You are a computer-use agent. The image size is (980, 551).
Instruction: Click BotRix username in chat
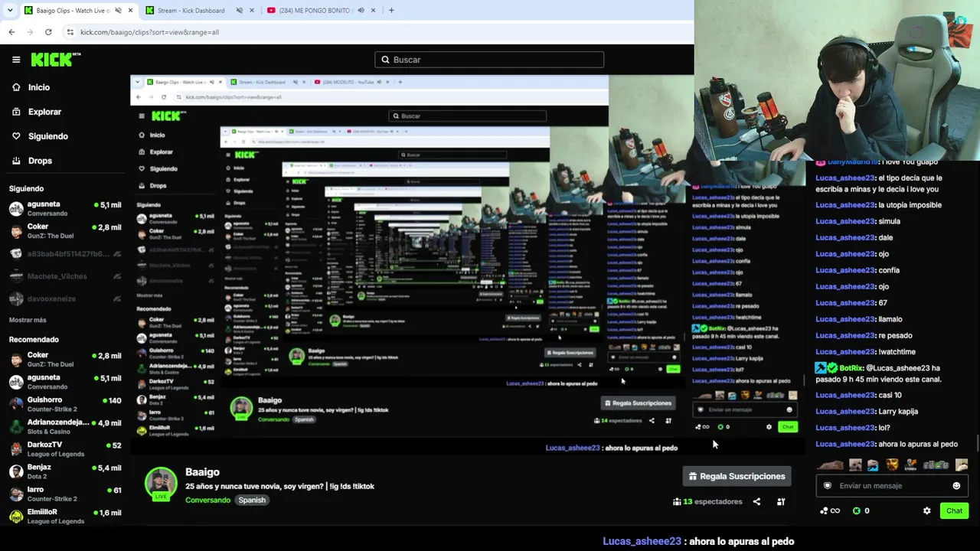click(x=851, y=368)
